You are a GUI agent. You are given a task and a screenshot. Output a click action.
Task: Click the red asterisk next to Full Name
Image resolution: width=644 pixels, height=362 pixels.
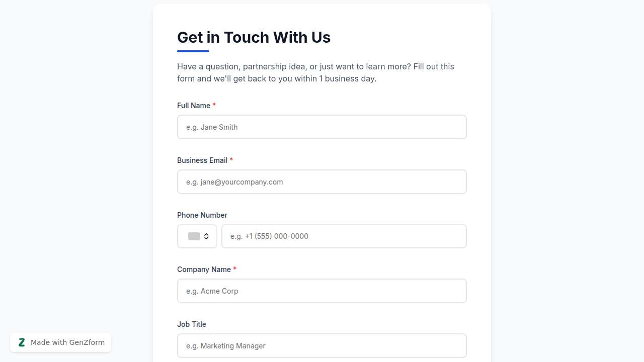214,105
